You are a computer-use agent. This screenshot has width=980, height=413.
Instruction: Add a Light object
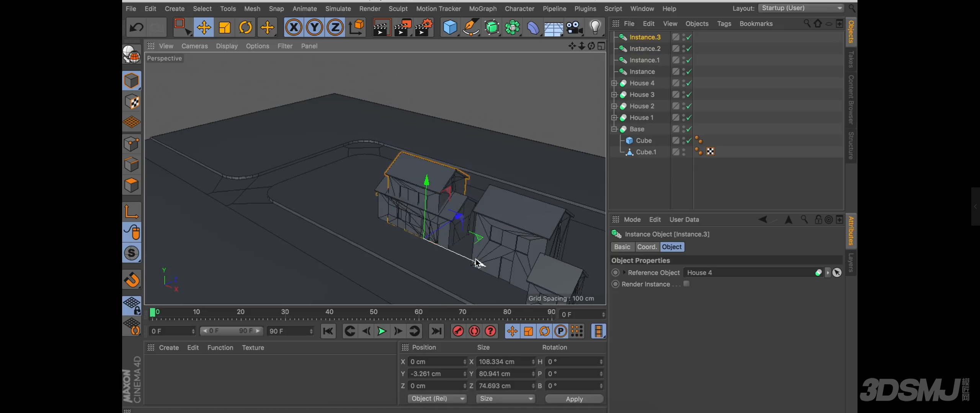click(595, 28)
